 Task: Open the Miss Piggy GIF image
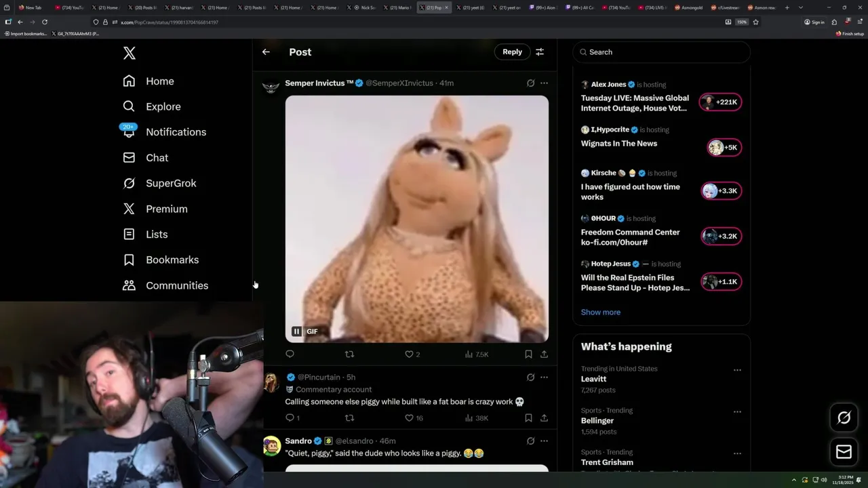click(416, 218)
